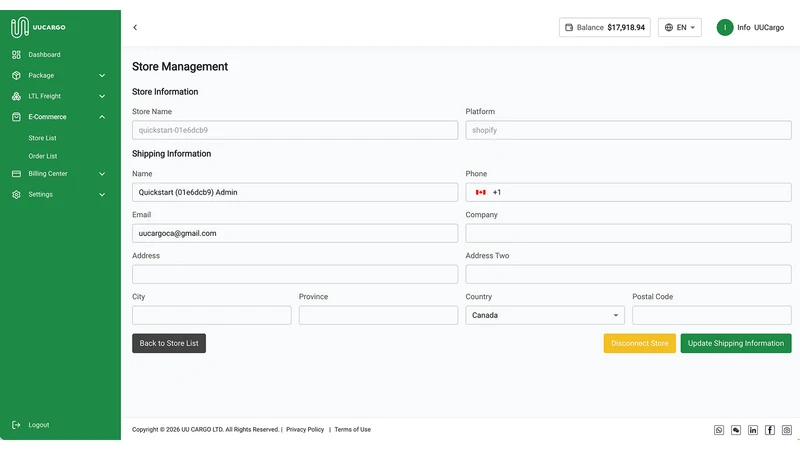Click the Store Information section title
The width and height of the screenshot is (800, 450).
coord(165,92)
